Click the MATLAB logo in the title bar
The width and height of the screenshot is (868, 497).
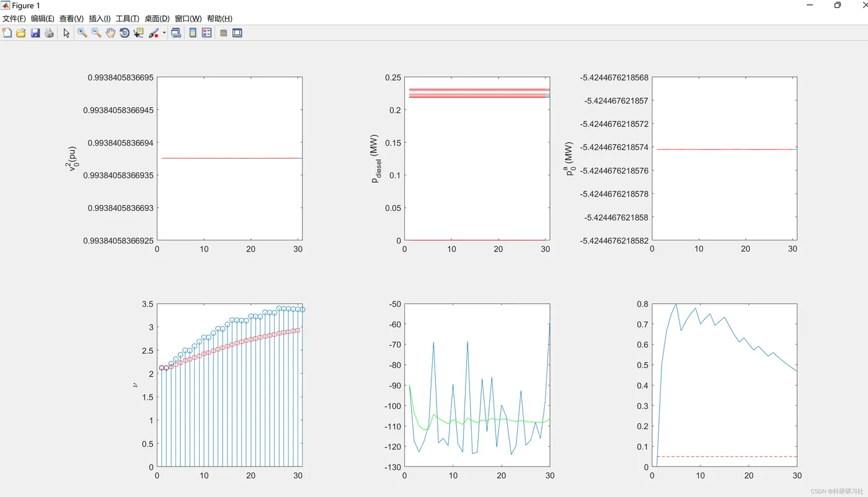tap(6, 6)
